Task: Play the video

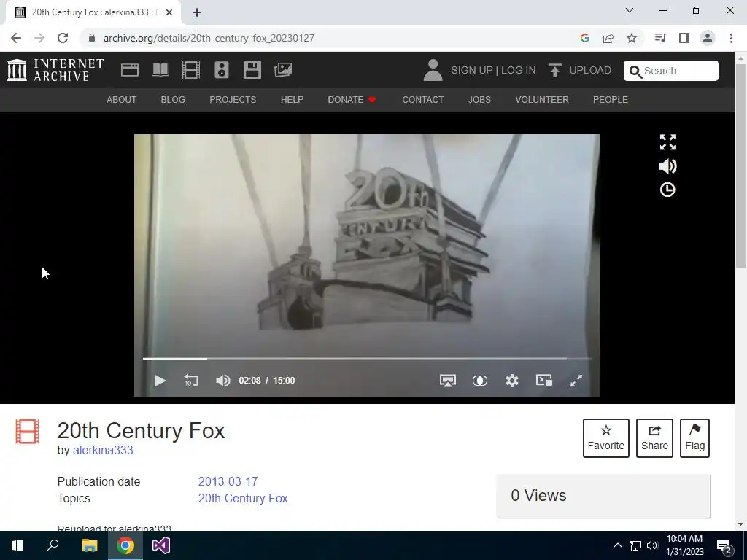Action: click(160, 381)
